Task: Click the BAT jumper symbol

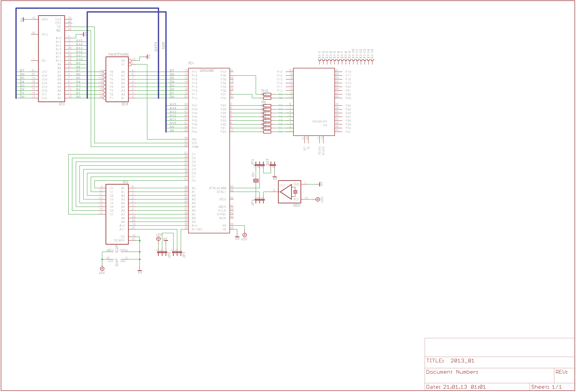Action: [272, 165]
